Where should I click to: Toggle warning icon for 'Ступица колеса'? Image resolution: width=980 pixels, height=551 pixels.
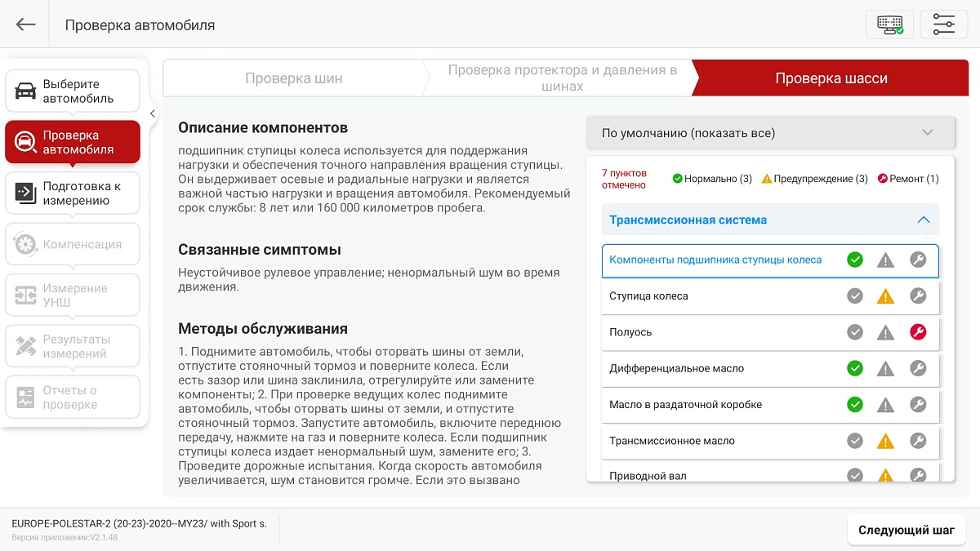(886, 296)
